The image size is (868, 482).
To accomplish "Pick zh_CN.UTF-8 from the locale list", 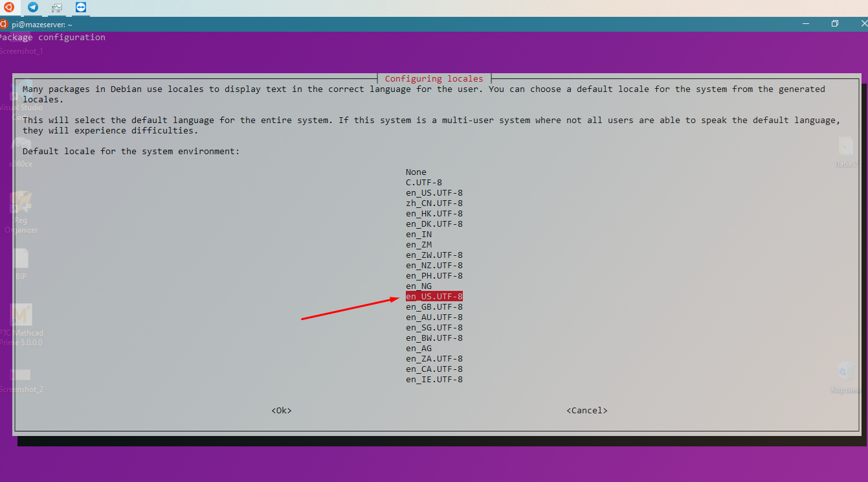I will (434, 203).
